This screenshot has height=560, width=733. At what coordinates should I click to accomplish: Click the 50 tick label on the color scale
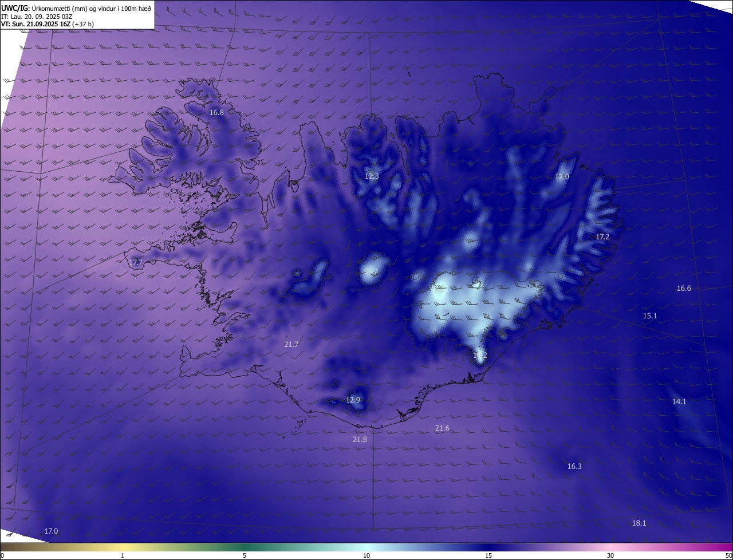point(729,555)
